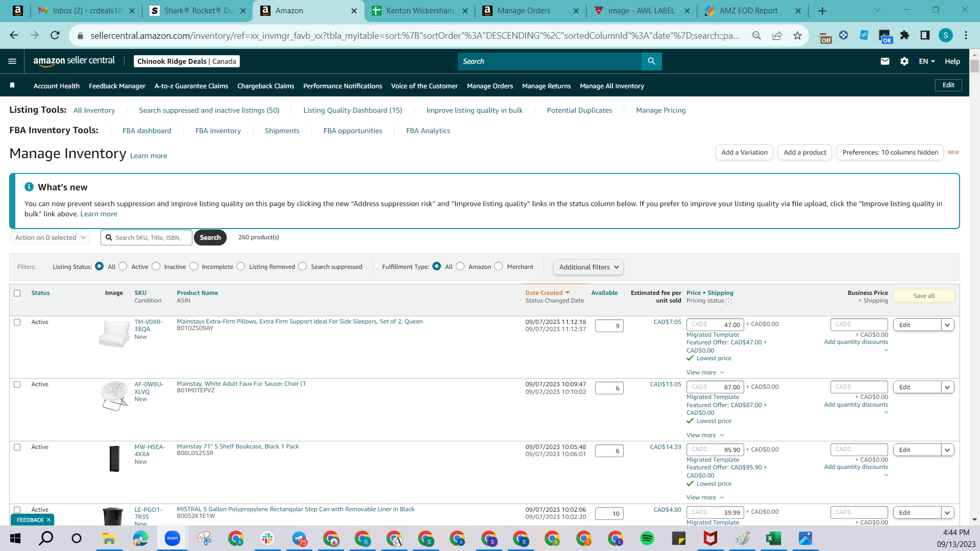
Task: Click the share page icon in address bar
Action: pyautogui.click(x=777, y=35)
